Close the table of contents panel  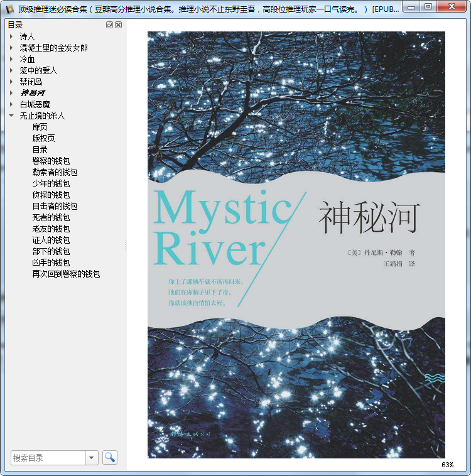click(x=119, y=25)
